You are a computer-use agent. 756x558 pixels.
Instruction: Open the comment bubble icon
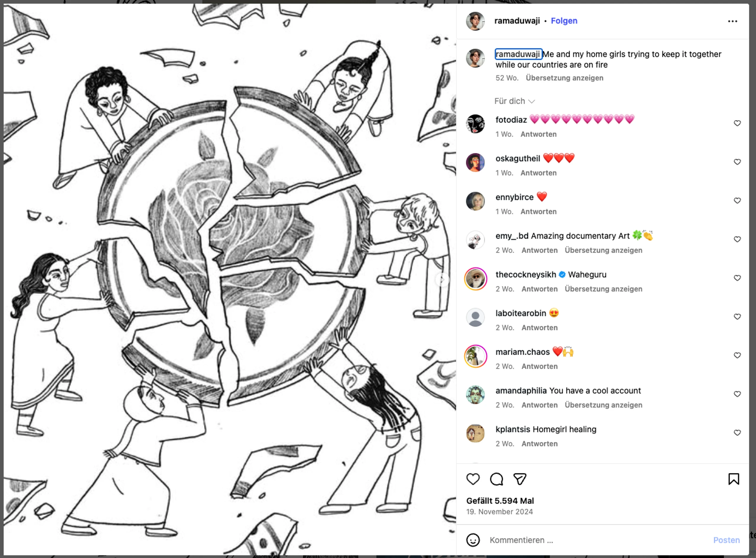[496, 479]
